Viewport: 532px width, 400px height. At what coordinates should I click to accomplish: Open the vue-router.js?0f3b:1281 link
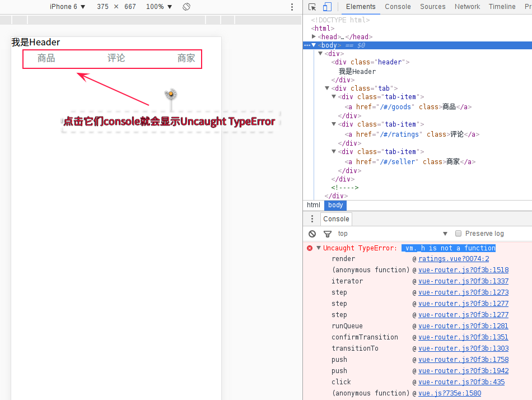(463, 326)
